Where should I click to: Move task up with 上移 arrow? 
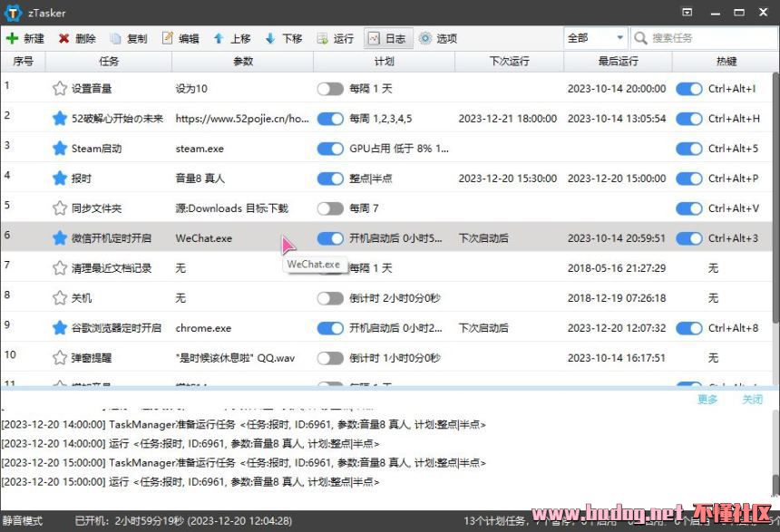pos(219,38)
